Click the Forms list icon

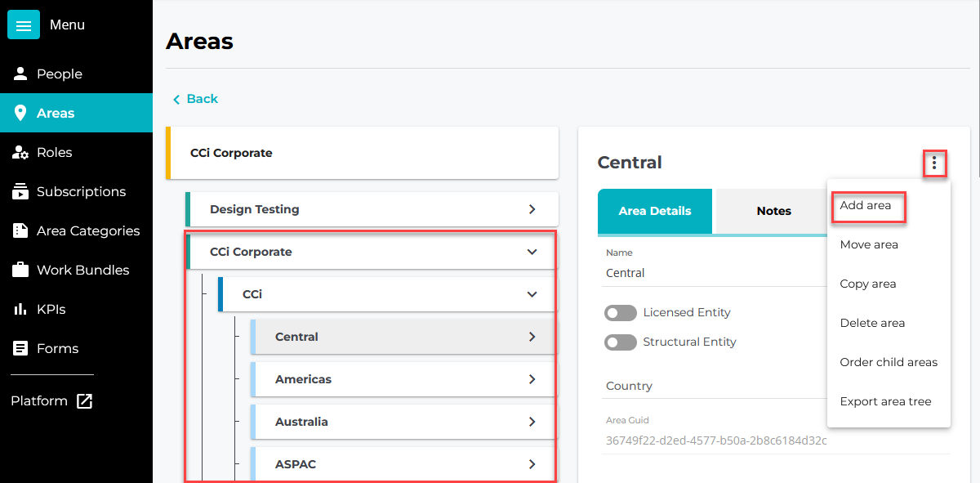(21, 349)
